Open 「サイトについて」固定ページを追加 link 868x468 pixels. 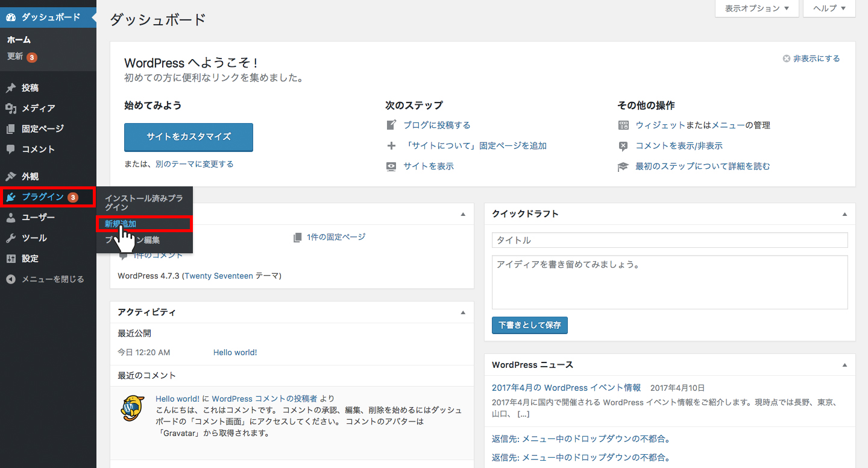point(475,146)
